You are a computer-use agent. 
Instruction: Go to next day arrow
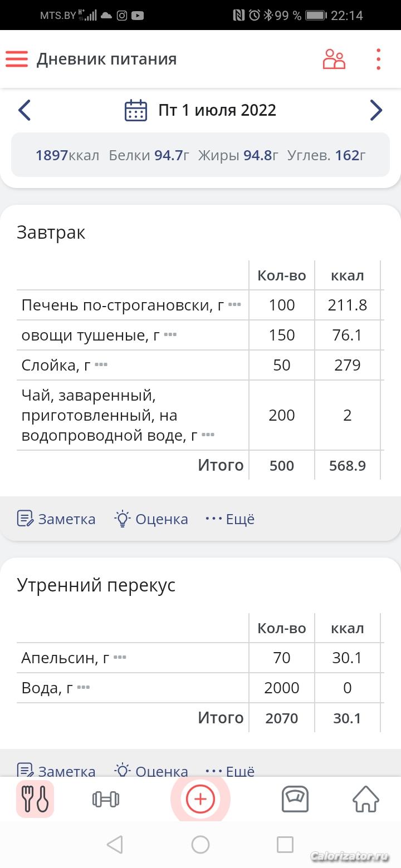[376, 110]
